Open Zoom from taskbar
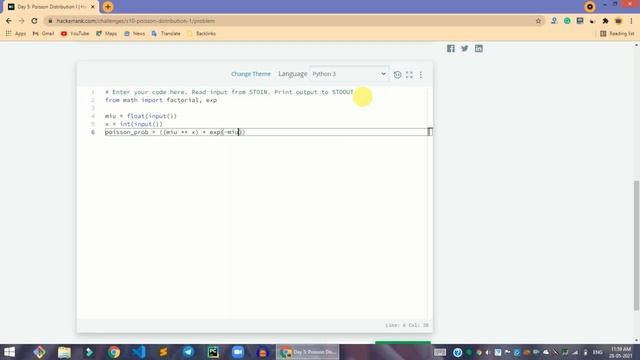This screenshot has height=360, width=640. 238,352
